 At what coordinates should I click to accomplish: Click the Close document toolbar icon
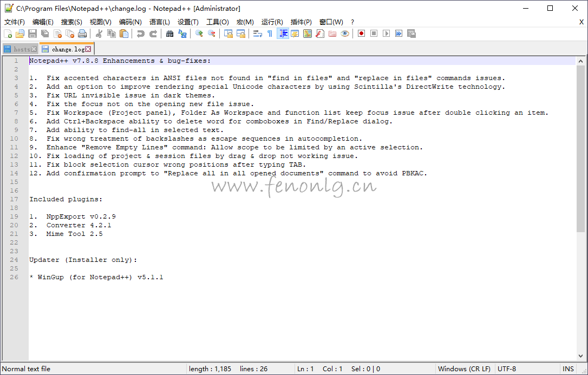(57, 34)
